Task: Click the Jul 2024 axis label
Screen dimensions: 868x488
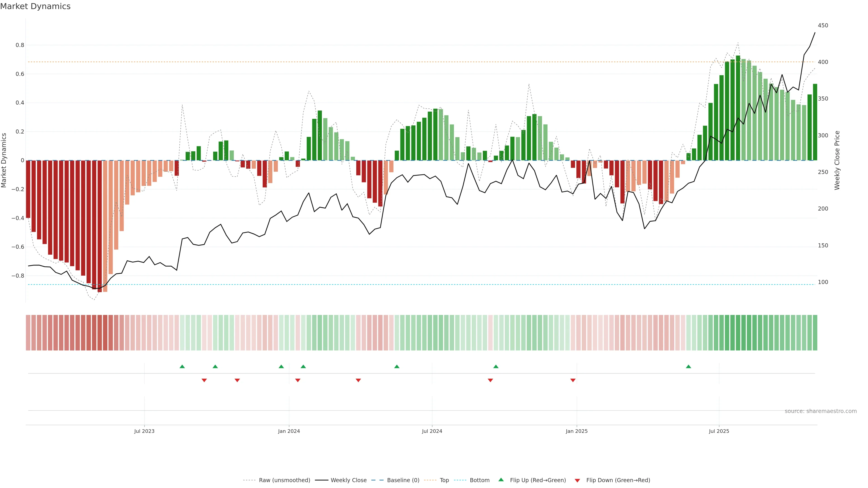Action: coord(432,431)
